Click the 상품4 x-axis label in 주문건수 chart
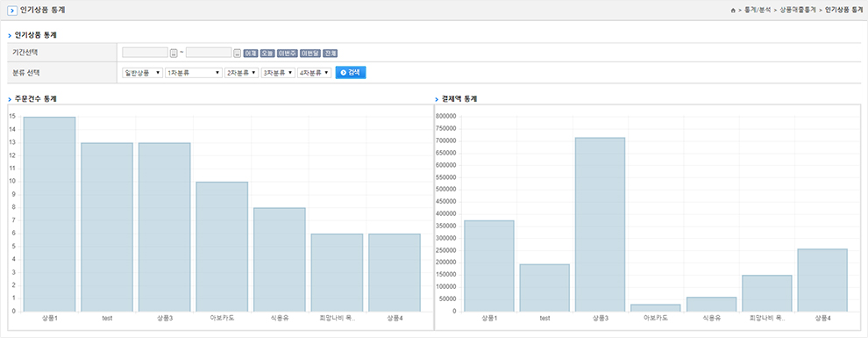Screen dimensions: 868x338 (395, 319)
